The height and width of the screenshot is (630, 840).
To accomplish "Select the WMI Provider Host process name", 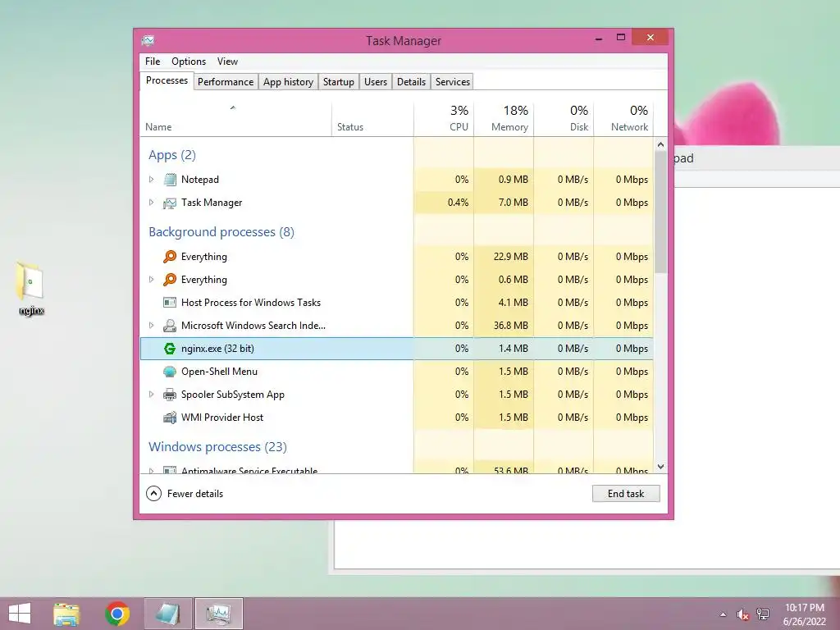I will 222,418.
